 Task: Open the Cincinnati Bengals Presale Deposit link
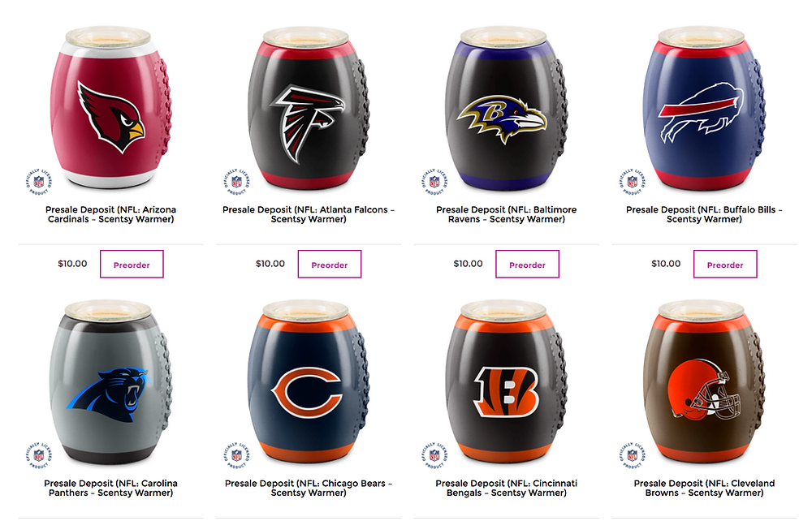coord(506,488)
